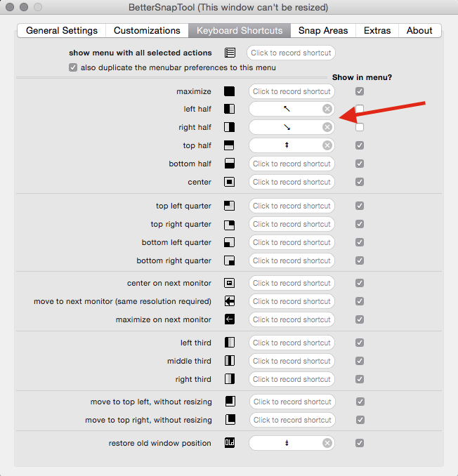Image resolution: width=458 pixels, height=476 pixels.
Task: Click the restore old window position icon
Action: point(229,443)
